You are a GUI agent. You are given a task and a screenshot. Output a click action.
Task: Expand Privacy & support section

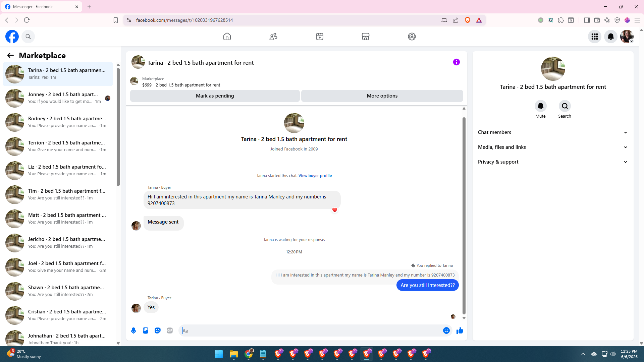[x=553, y=162]
